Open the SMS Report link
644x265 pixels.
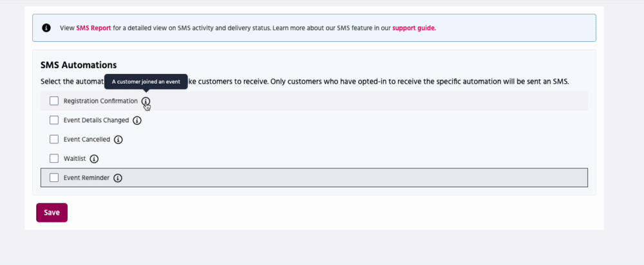[x=93, y=28]
